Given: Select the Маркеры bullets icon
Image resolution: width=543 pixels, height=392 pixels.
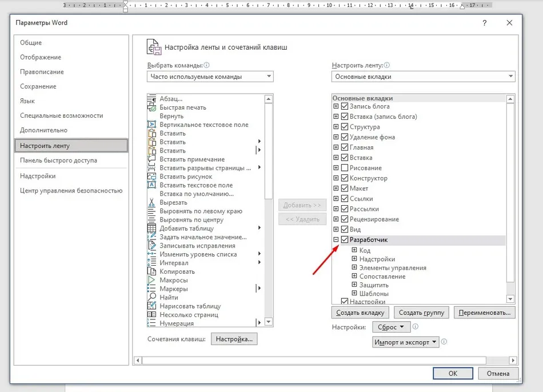Looking at the screenshot, I should (x=151, y=289).
